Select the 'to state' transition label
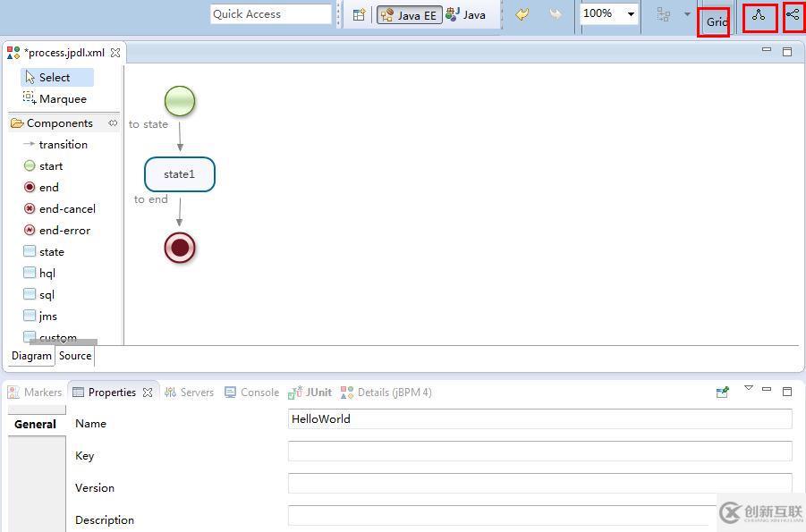 pyautogui.click(x=148, y=124)
